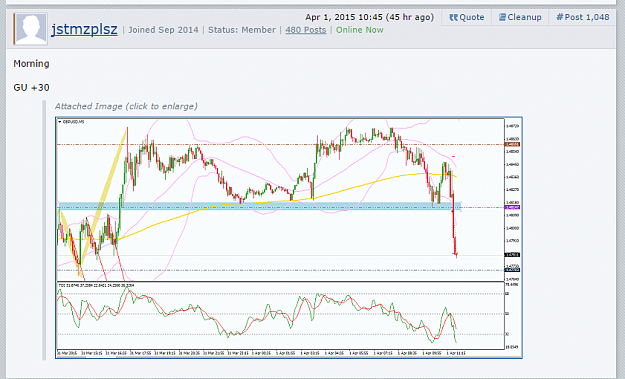Click the GBPUSD.M5 chart title arrow
This screenshot has width=625, height=379.
coord(60,122)
